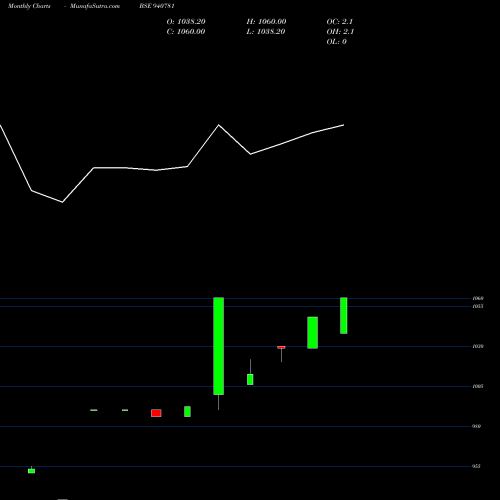500x500 pixels.
Task: Select the close value 'C: 1060.00'
Action: pos(186,32)
